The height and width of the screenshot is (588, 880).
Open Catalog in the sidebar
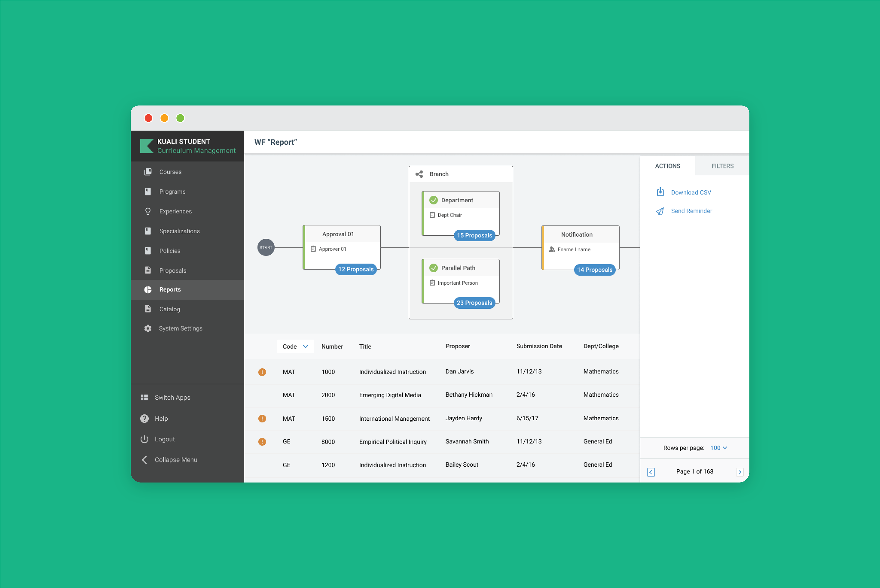187,309
